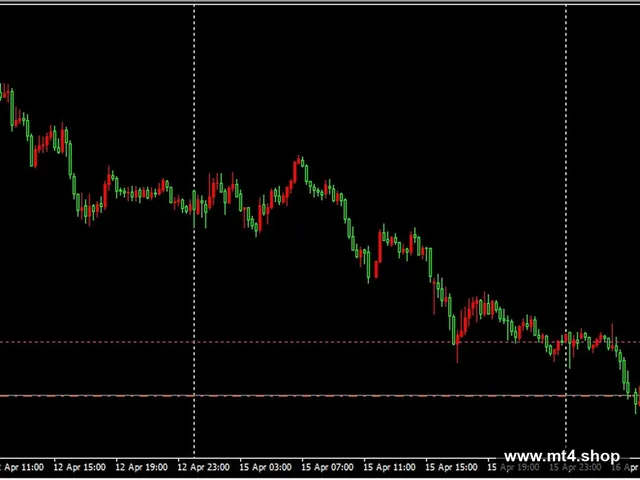Click the "12 Apr 23:00" time axis label
640x480 pixels.
[204, 467]
